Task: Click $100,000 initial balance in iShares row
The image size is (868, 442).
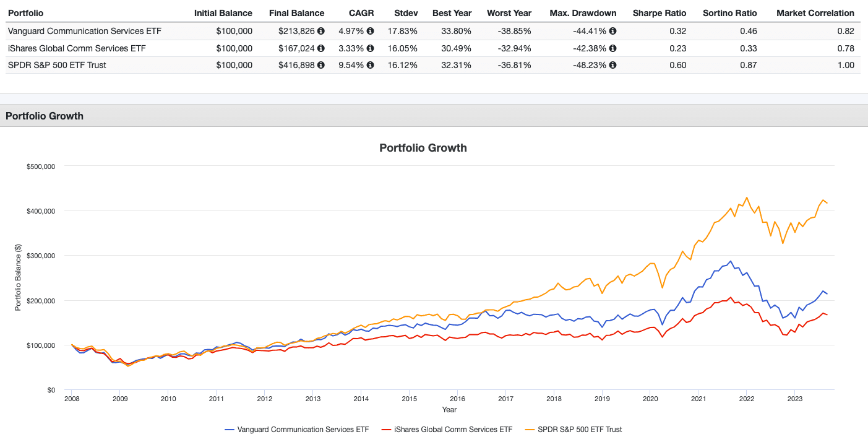Action: click(234, 48)
